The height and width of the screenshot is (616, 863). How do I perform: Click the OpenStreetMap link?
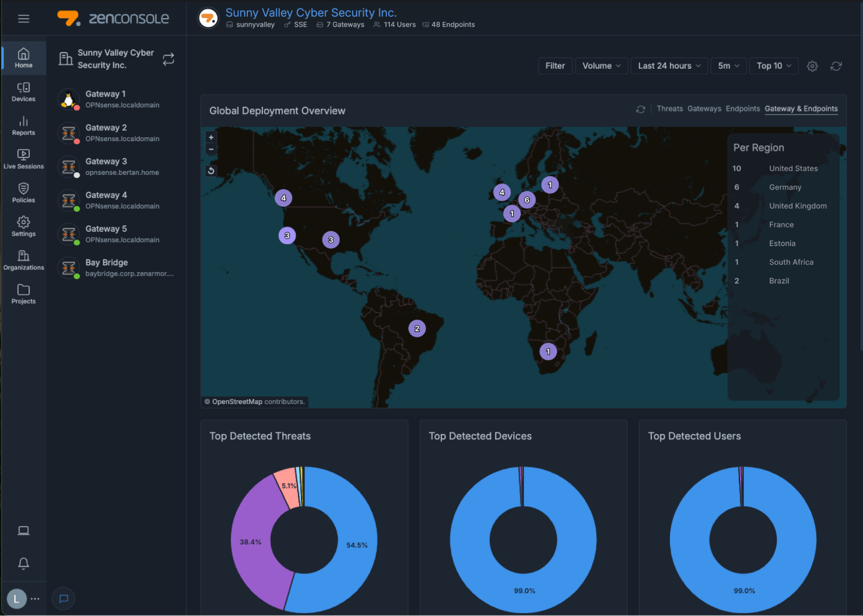coord(237,402)
